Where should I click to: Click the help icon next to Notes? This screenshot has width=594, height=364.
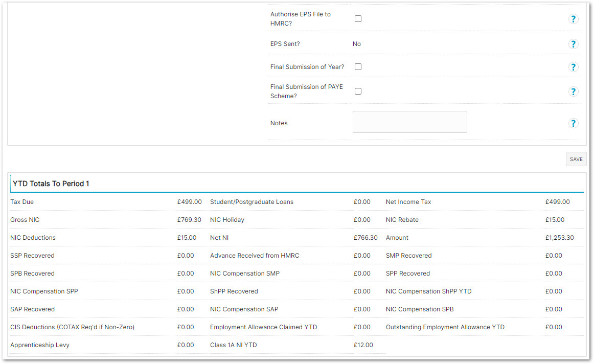pyautogui.click(x=573, y=123)
